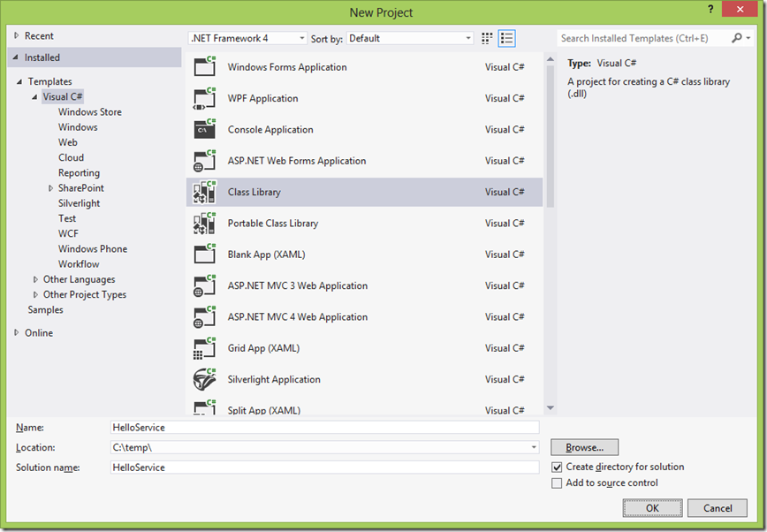Switch to medium icons list view
The height and width of the screenshot is (532, 767).
[507, 38]
